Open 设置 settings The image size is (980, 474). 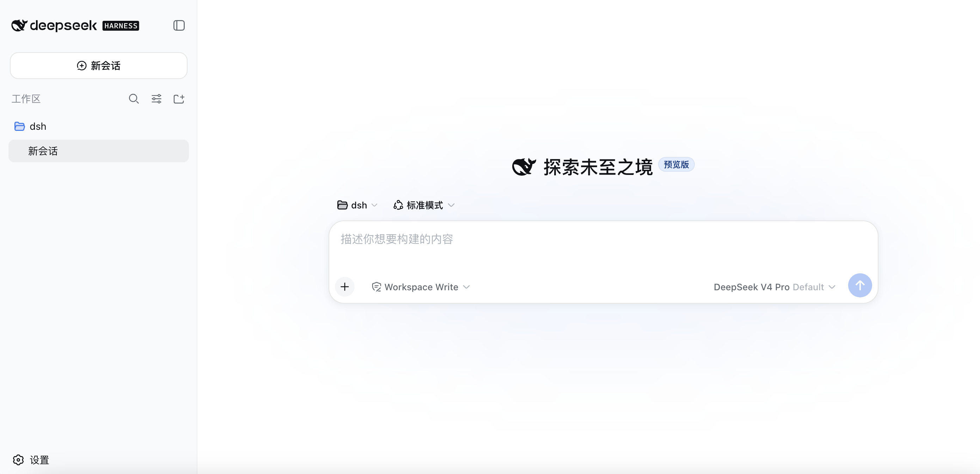[x=31, y=460]
